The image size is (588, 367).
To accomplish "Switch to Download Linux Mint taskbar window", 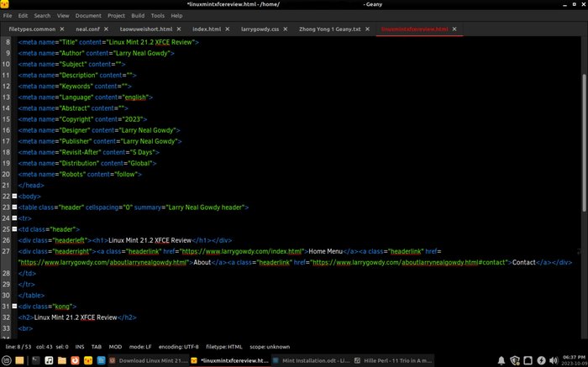I will tap(149, 360).
